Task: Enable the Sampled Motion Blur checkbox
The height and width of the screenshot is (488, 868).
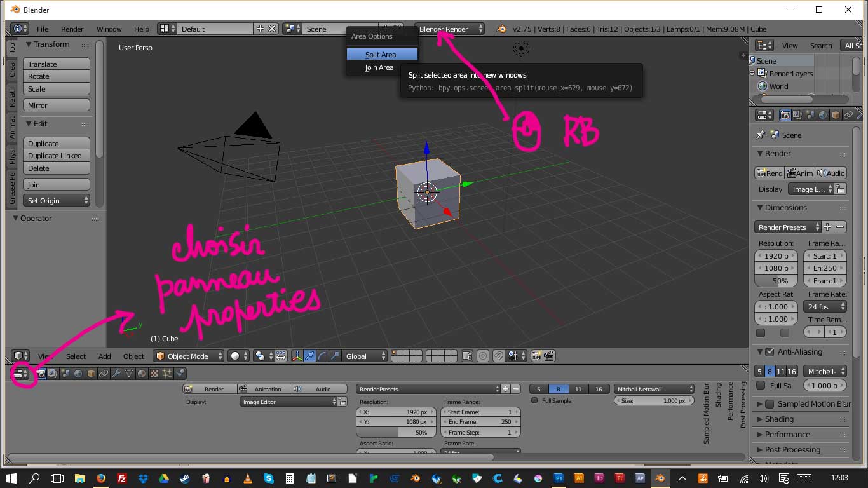Action: (770, 404)
